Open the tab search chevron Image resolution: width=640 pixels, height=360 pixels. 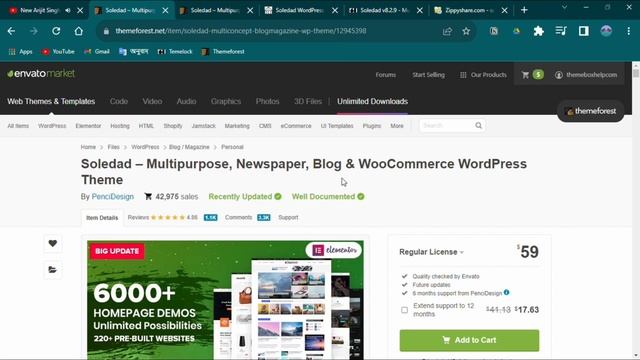coord(564,8)
